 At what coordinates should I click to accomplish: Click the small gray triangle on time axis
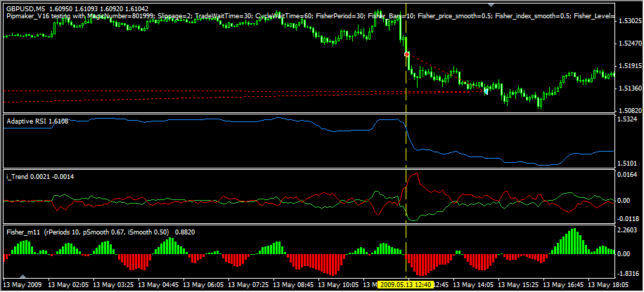point(23,277)
